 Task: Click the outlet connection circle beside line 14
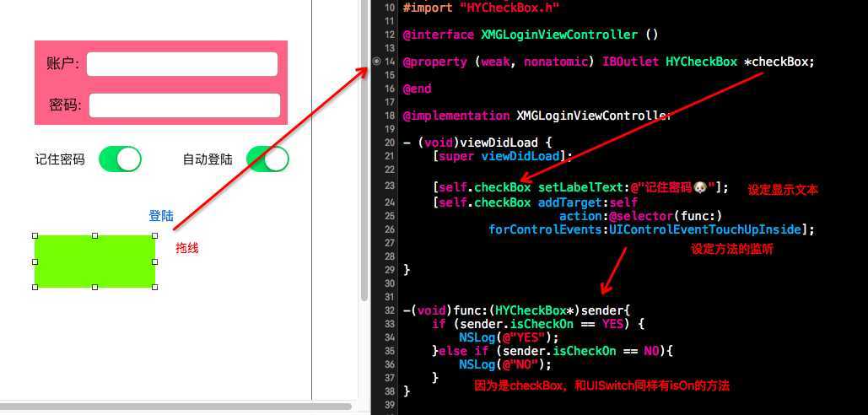pos(376,62)
